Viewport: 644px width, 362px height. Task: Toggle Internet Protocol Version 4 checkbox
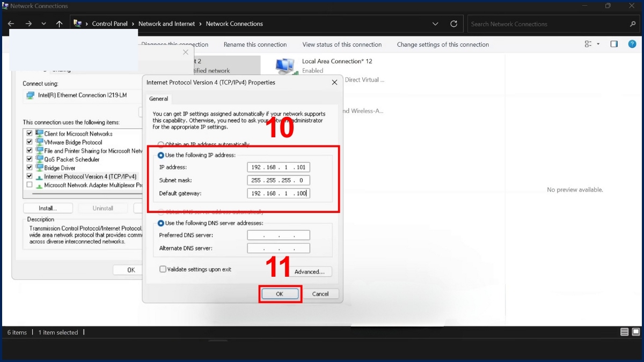point(30,176)
